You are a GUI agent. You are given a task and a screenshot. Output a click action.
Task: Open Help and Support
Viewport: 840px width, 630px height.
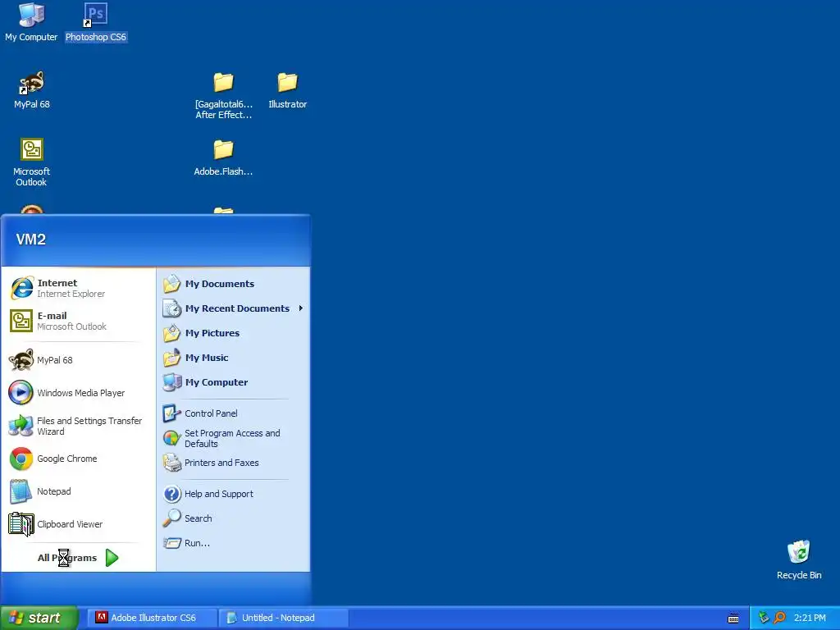tap(233, 494)
